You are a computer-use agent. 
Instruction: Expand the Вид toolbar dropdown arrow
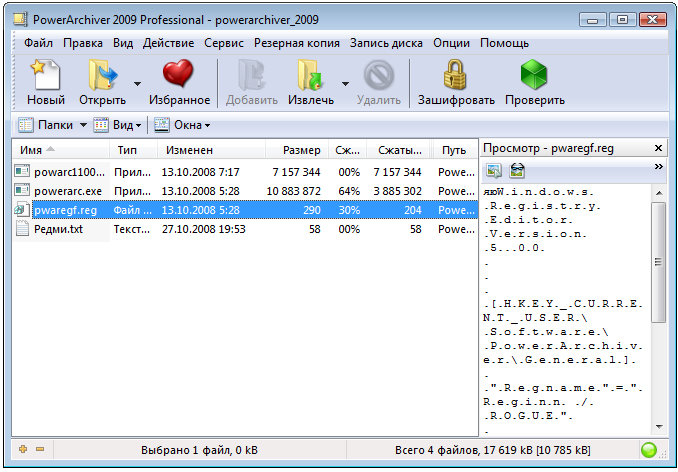coord(138,126)
